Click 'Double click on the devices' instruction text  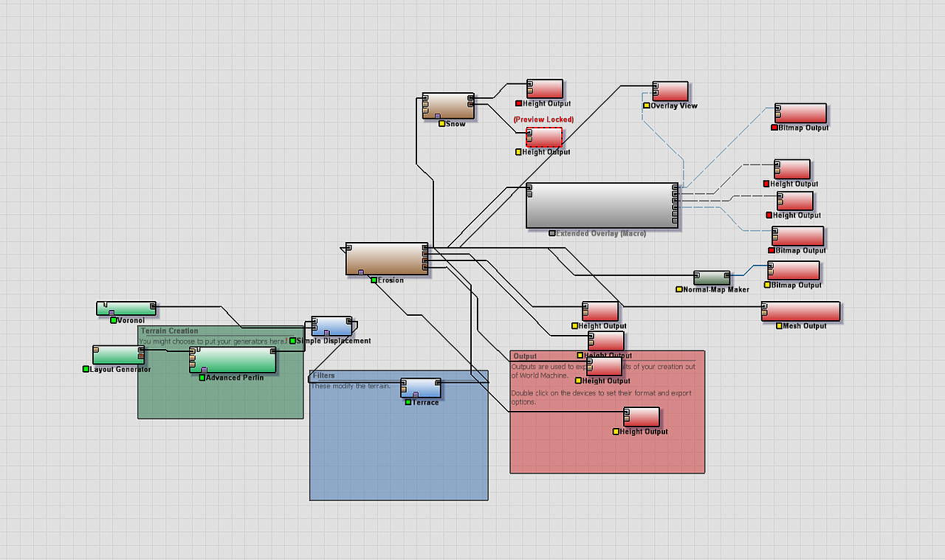(x=602, y=398)
